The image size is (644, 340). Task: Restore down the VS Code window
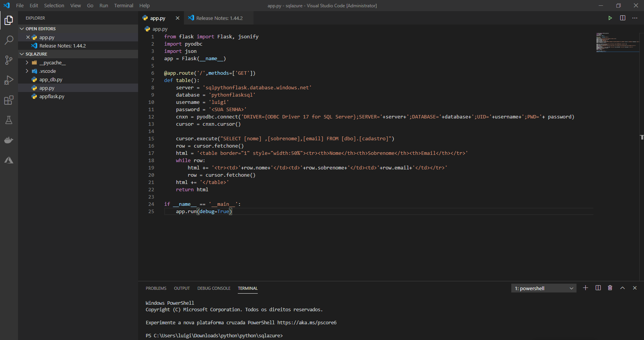tap(618, 5)
